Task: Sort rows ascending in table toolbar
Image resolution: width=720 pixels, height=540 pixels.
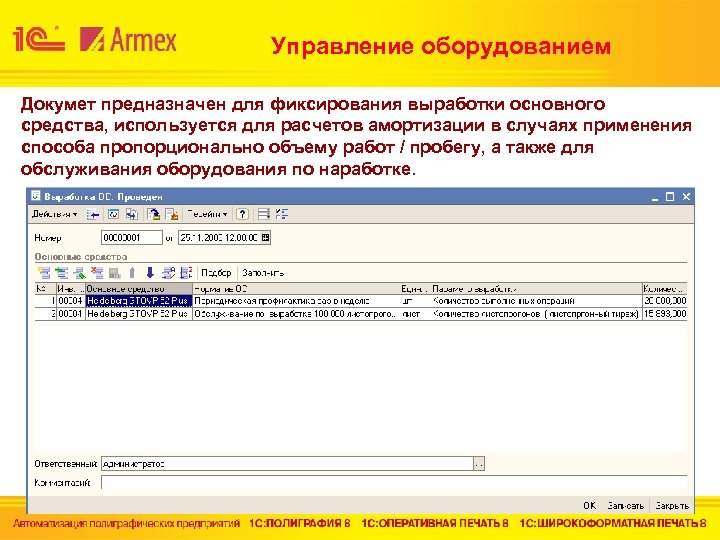Action: point(169,273)
